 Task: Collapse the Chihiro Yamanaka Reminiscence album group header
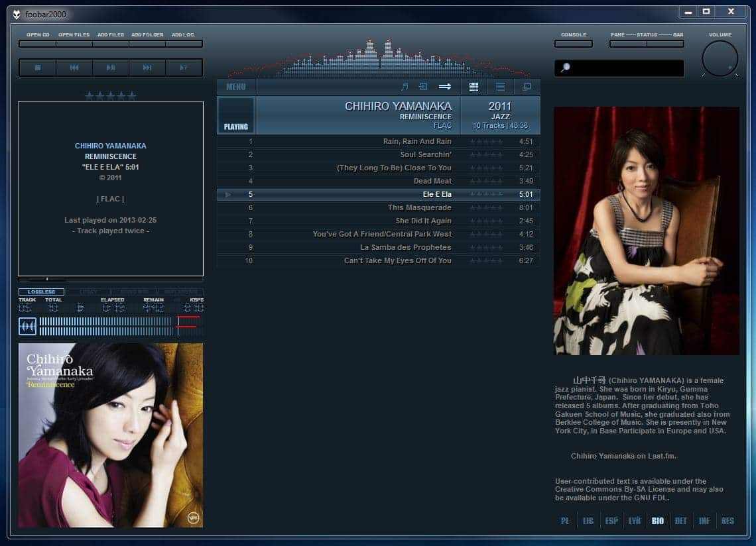click(379, 115)
